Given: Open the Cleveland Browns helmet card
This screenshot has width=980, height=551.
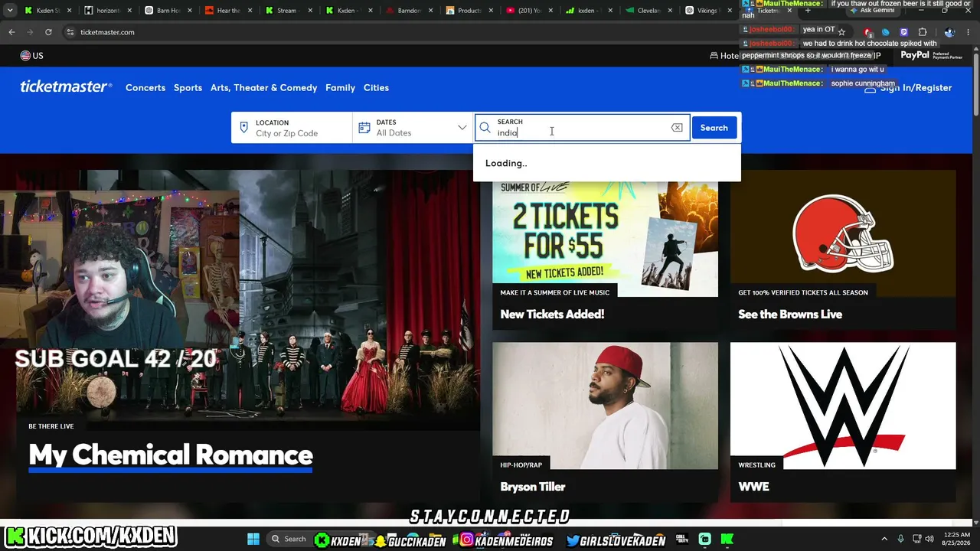Looking at the screenshot, I should [843, 233].
